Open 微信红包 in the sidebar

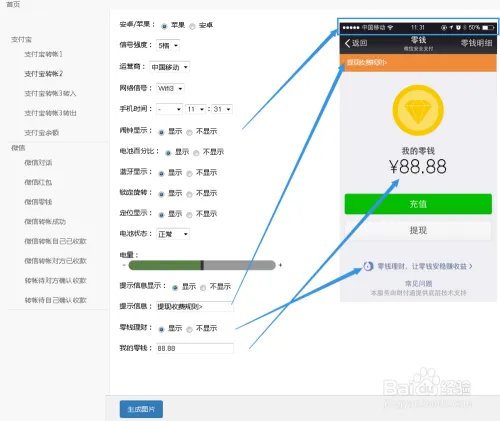(x=38, y=182)
